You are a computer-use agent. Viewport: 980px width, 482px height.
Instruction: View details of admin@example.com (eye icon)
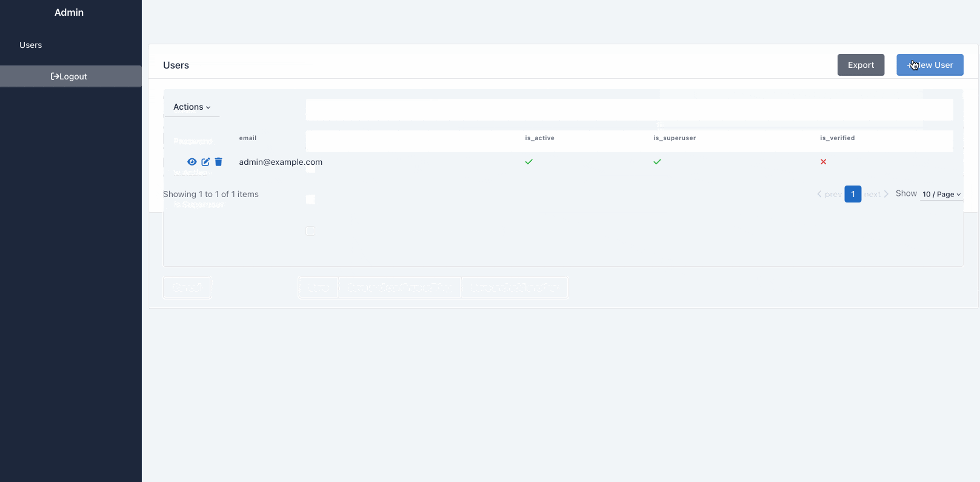pos(192,162)
